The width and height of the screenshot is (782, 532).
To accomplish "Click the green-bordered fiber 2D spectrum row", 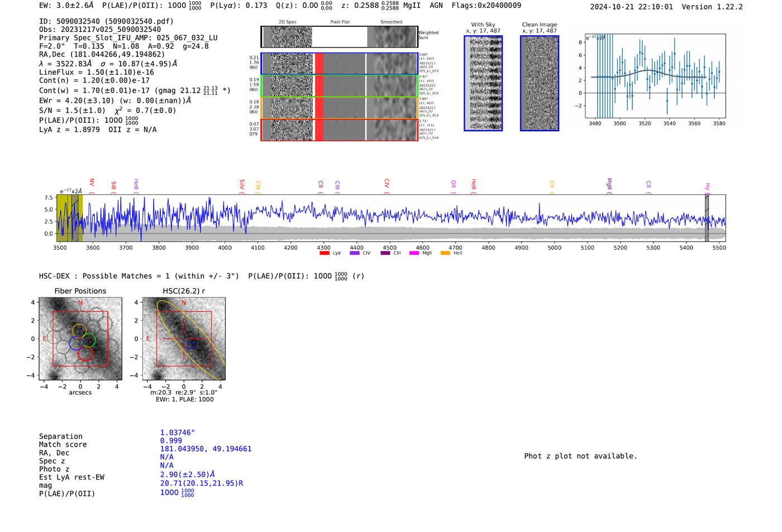I will tap(339, 85).
